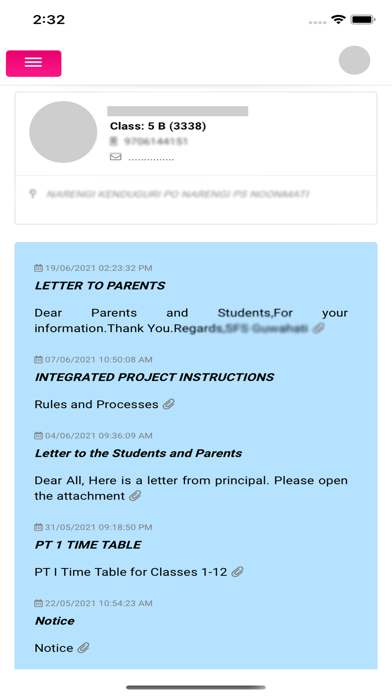Tap the Rules and Processes text

(96, 404)
